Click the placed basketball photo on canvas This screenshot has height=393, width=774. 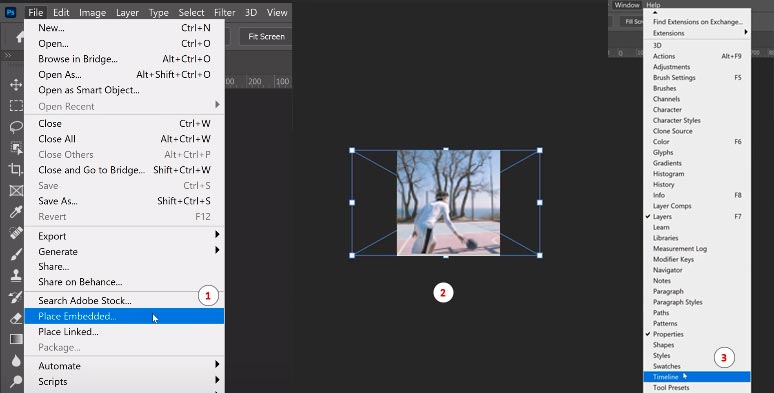(x=448, y=202)
